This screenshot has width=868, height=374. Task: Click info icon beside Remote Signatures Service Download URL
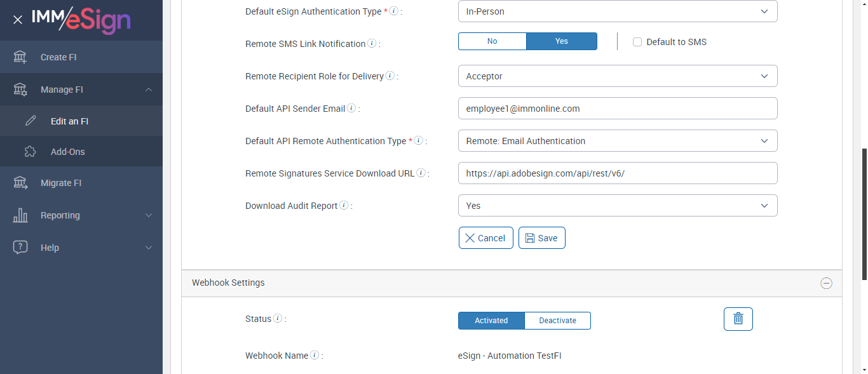click(x=421, y=173)
